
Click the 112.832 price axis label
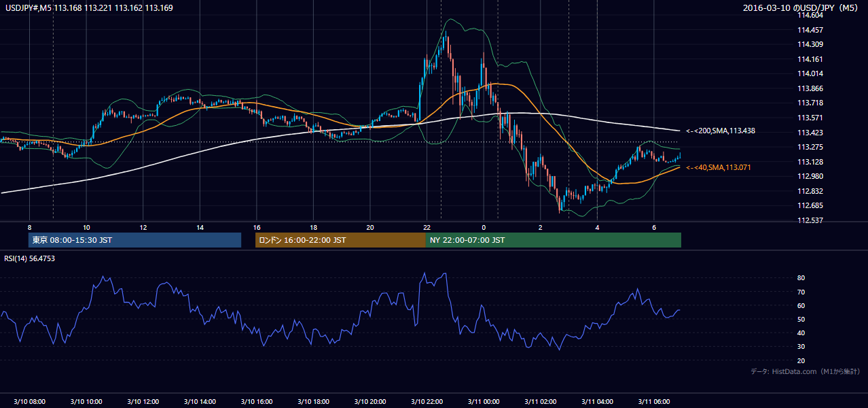click(811, 191)
